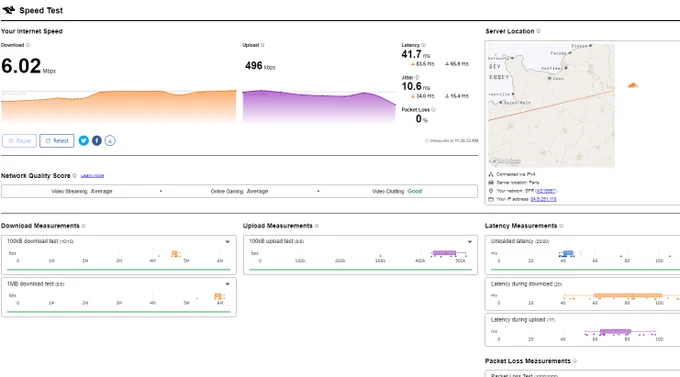Screen dimensions: 680x377
Task: Click the Video Chatting: Good score
Action: point(397,191)
